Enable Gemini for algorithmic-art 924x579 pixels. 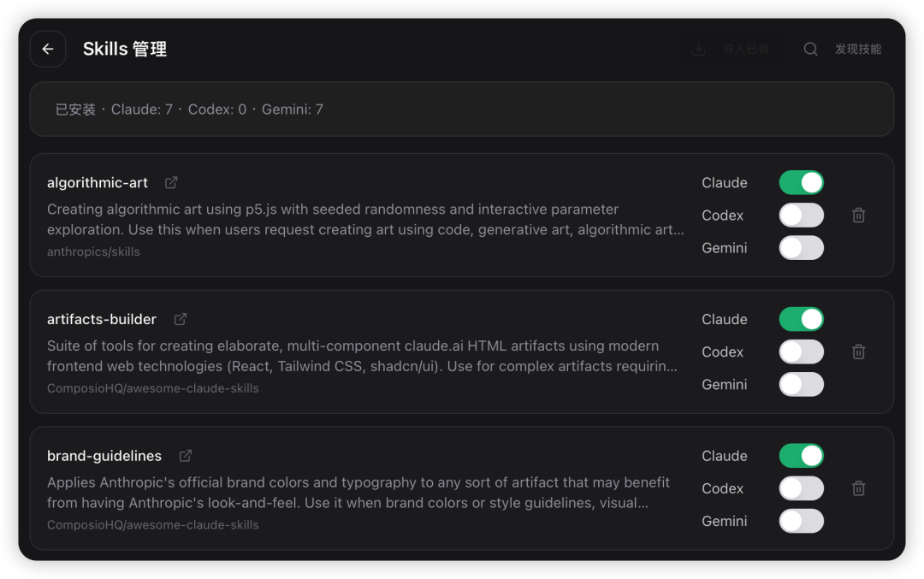click(x=801, y=248)
